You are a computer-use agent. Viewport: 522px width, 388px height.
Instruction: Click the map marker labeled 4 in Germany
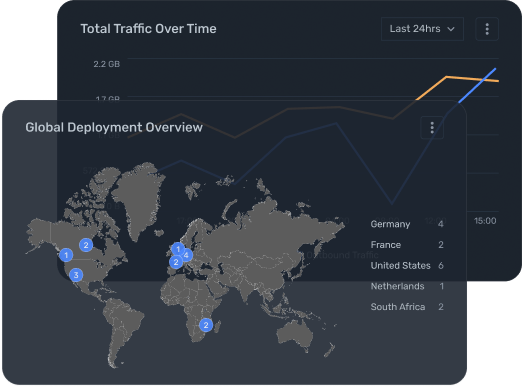[186, 255]
